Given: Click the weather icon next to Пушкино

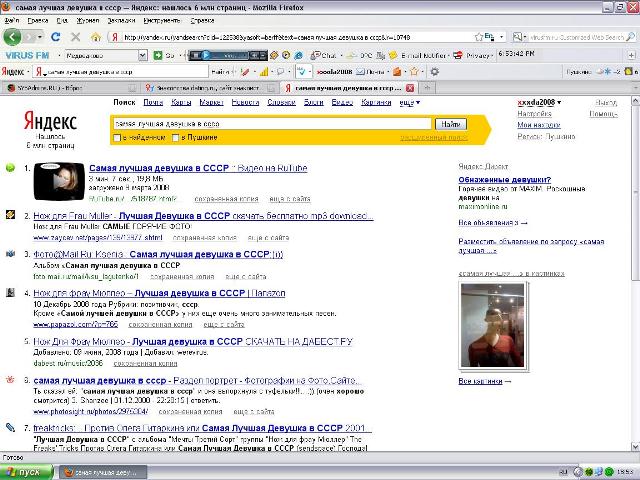Looking at the screenshot, I should point(603,72).
